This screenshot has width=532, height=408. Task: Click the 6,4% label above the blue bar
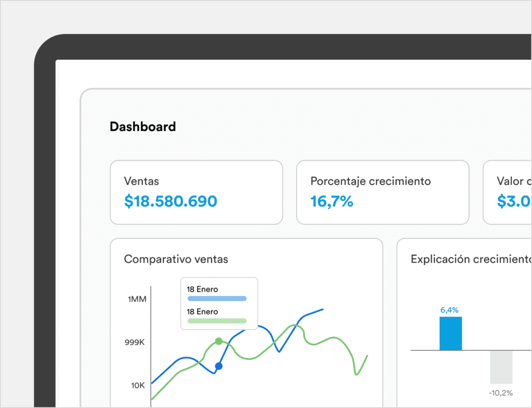pos(449,310)
